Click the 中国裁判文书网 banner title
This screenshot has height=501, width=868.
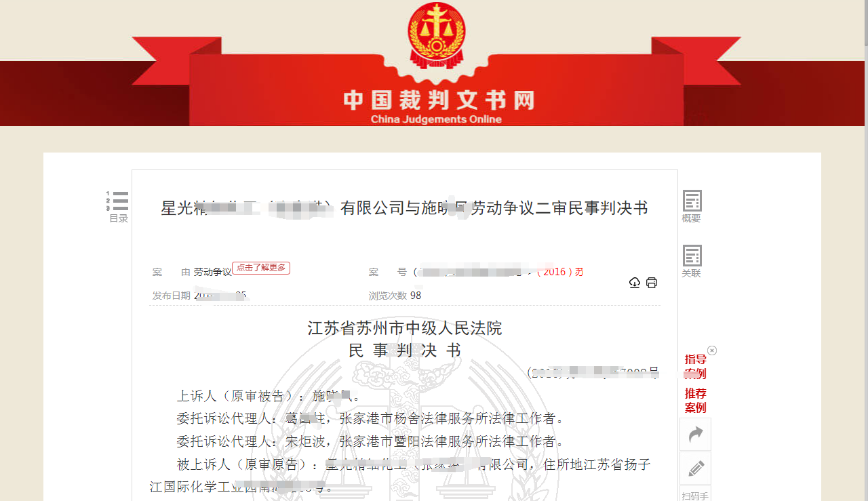coord(439,100)
